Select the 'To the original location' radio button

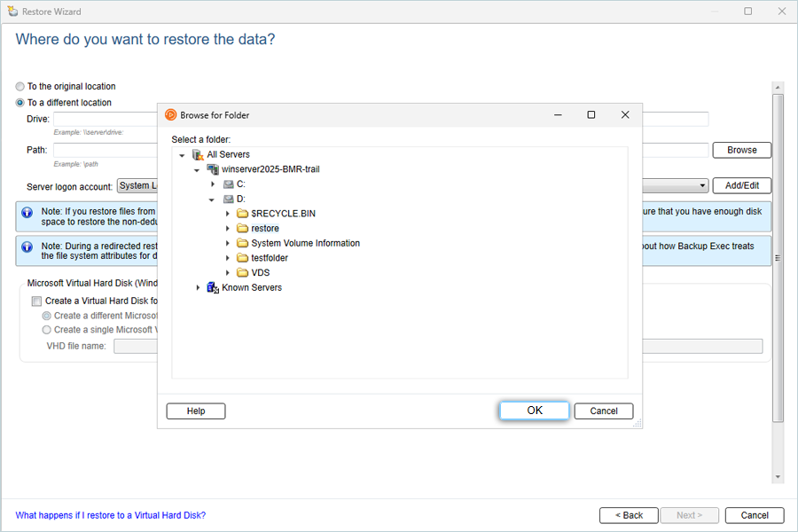[20, 87]
